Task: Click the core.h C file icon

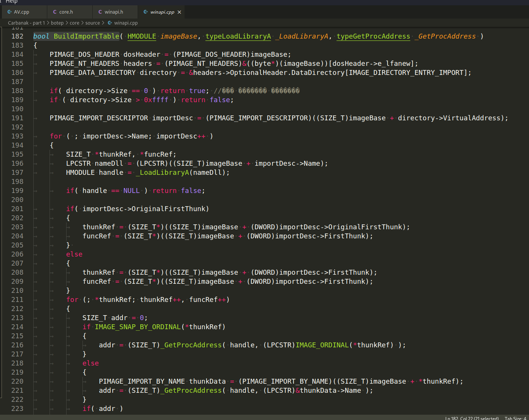Action: pos(55,12)
